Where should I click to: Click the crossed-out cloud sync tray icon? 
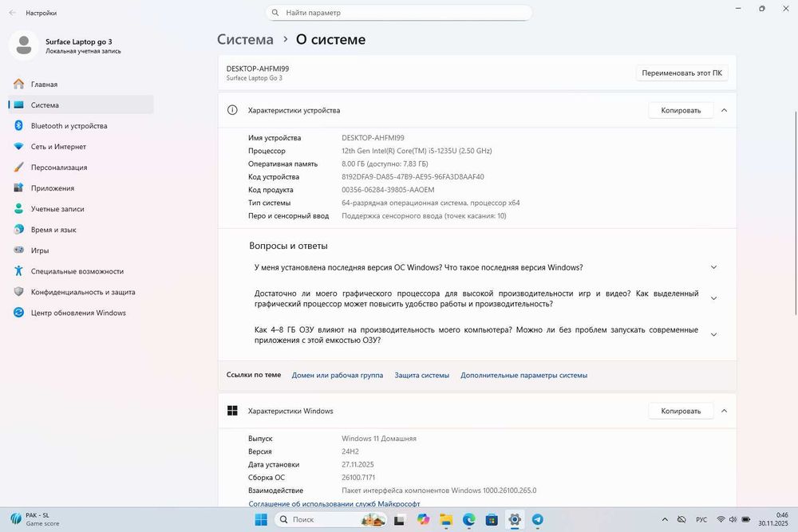[682, 519]
